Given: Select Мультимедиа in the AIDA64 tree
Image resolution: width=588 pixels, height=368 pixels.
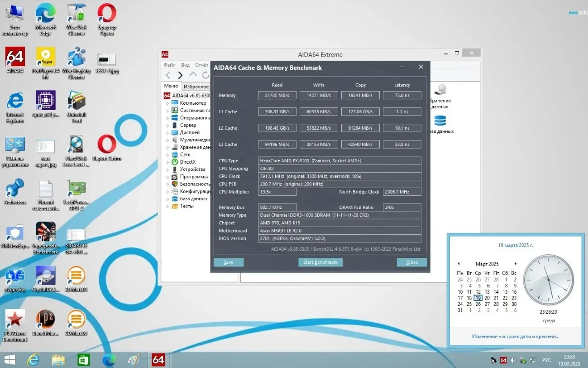Looking at the screenshot, I should tap(195, 140).
